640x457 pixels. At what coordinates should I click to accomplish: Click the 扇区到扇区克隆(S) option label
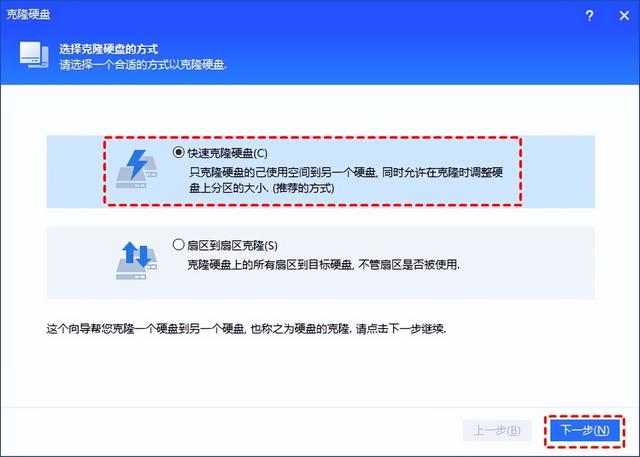click(232, 245)
